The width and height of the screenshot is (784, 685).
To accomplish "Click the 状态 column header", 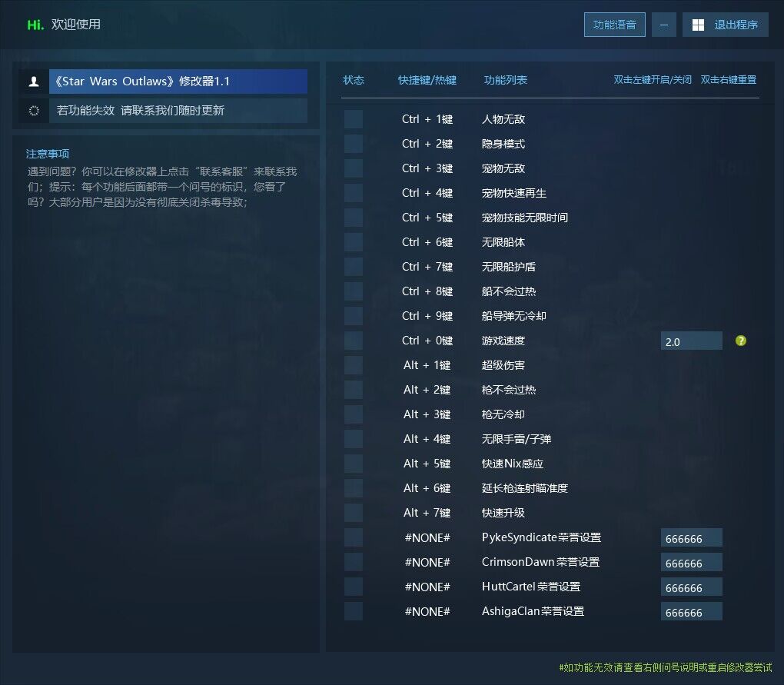I will click(x=354, y=80).
